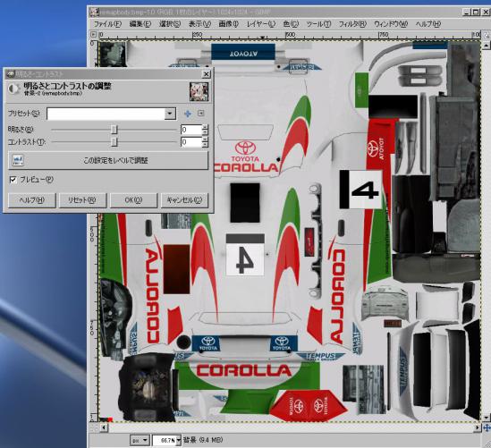
Task: Open the 編集(E) menu
Action: (140, 24)
